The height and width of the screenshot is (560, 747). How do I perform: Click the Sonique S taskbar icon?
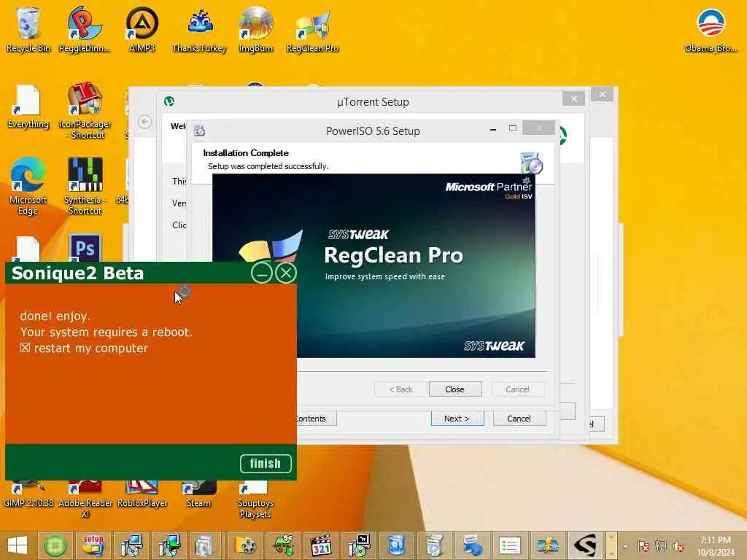click(586, 545)
